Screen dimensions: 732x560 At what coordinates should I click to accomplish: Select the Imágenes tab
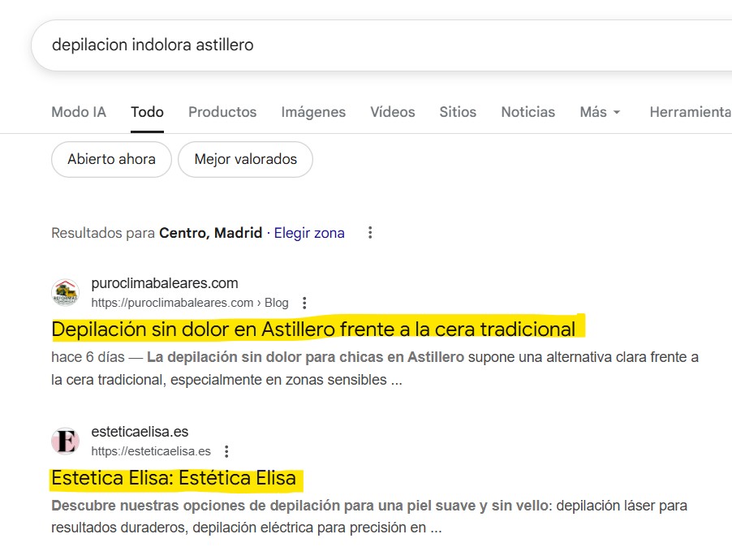coord(313,112)
